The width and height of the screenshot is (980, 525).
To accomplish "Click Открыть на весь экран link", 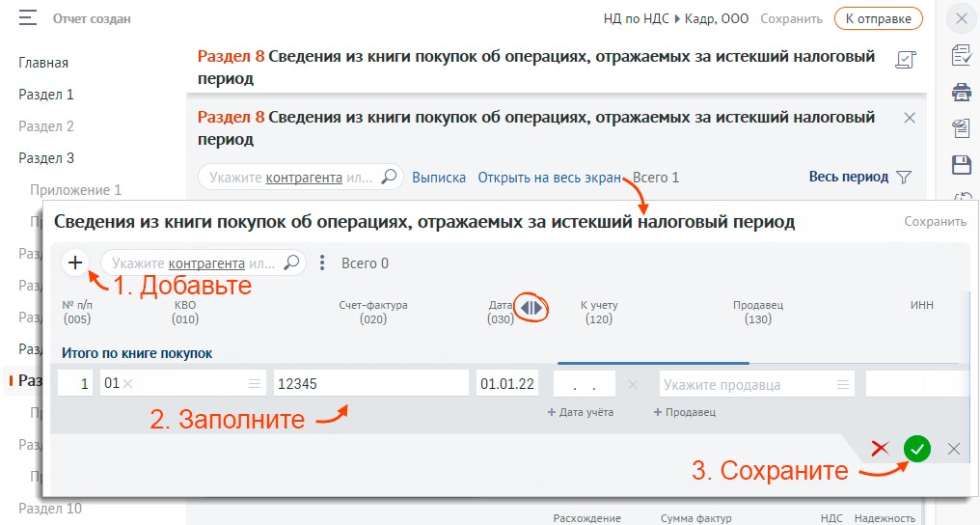I will (550, 178).
